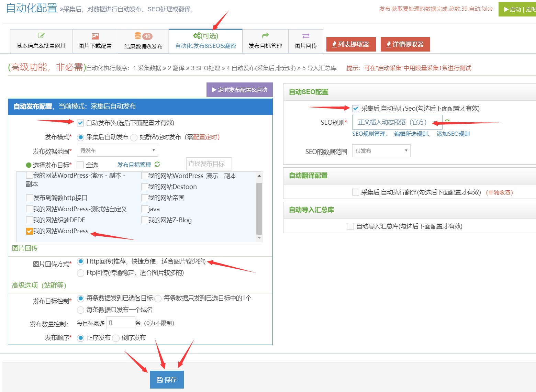Click 添加SEO规则 link
Viewport: 536px width, 392px height.
tap(453, 134)
